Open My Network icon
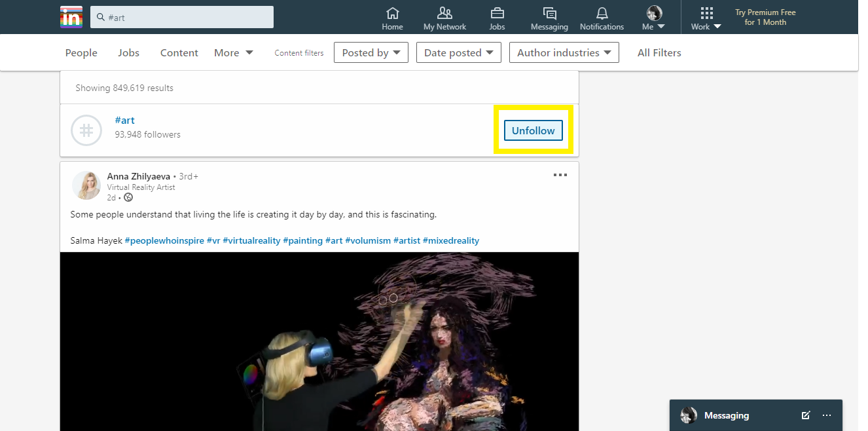Image resolution: width=868 pixels, height=431 pixels. point(444,18)
